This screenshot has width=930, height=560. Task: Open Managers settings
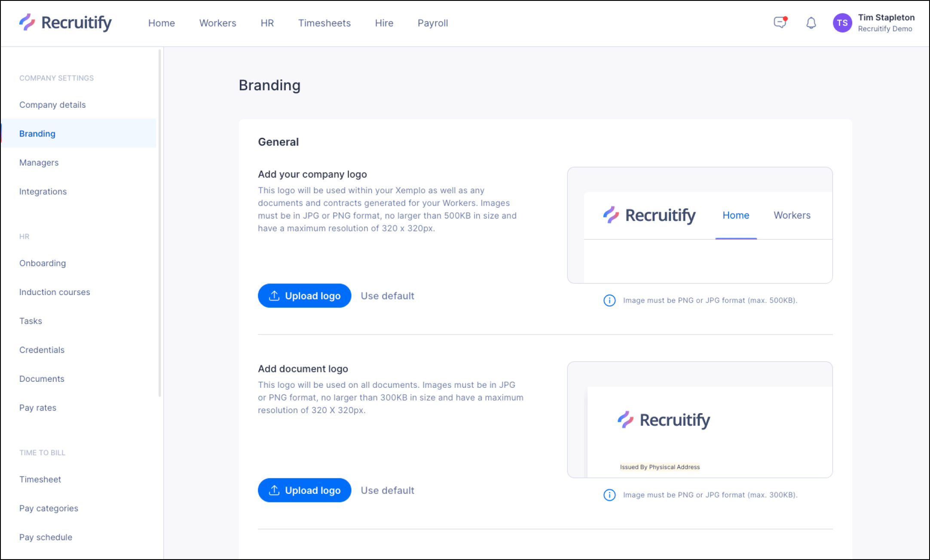[x=39, y=162]
